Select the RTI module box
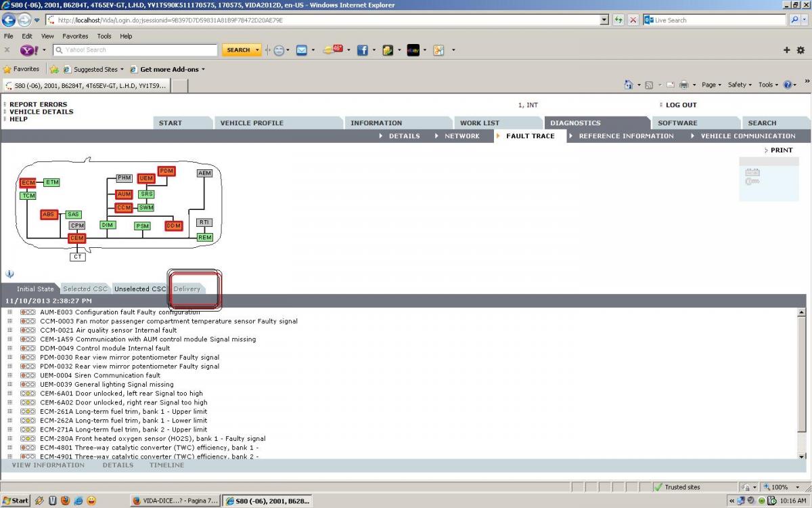The image size is (812, 508). pyautogui.click(x=204, y=222)
